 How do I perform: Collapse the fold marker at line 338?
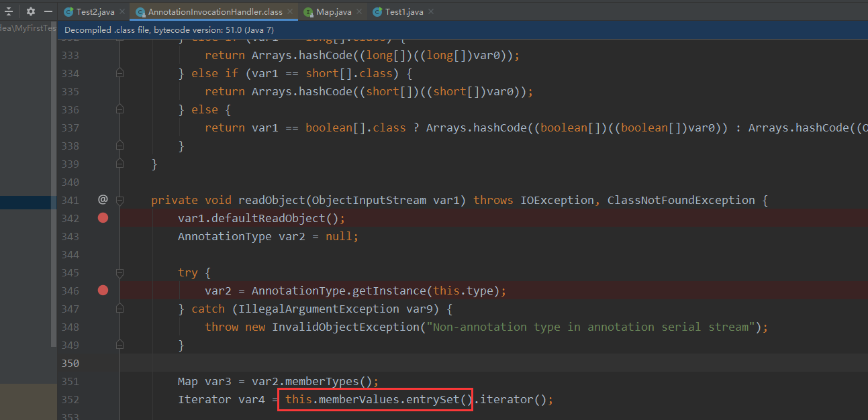tap(119, 146)
